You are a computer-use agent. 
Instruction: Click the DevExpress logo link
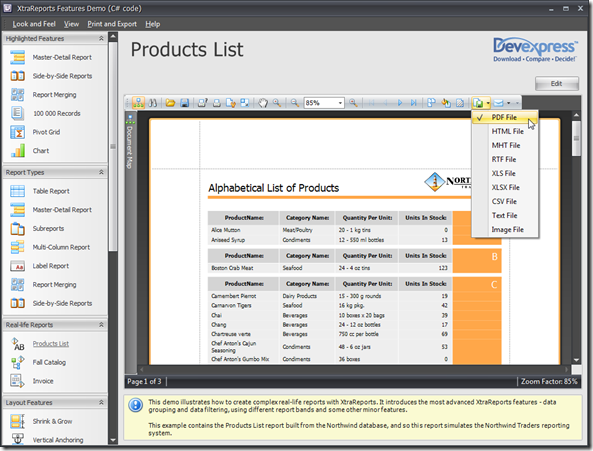click(x=535, y=50)
